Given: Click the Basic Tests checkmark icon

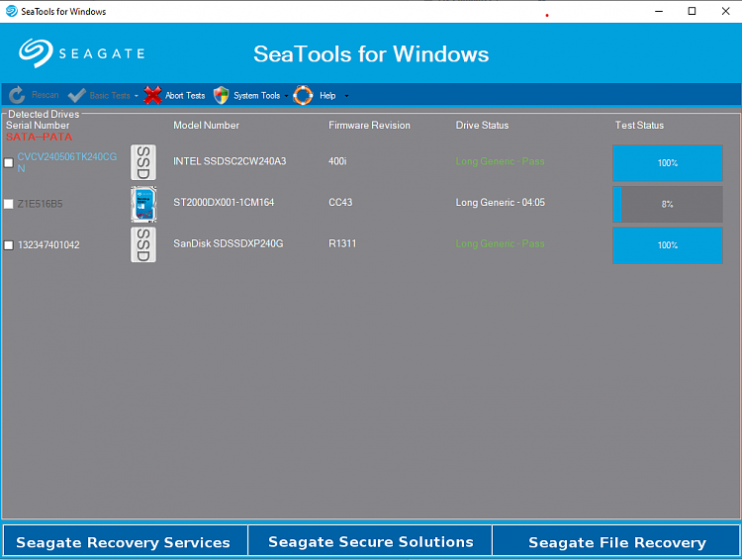Looking at the screenshot, I should pyautogui.click(x=76, y=95).
